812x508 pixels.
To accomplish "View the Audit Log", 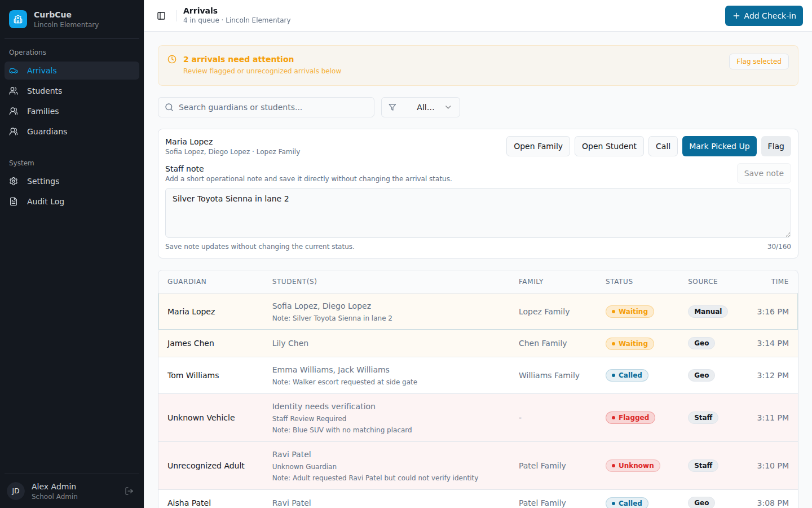I will pyautogui.click(x=72, y=202).
